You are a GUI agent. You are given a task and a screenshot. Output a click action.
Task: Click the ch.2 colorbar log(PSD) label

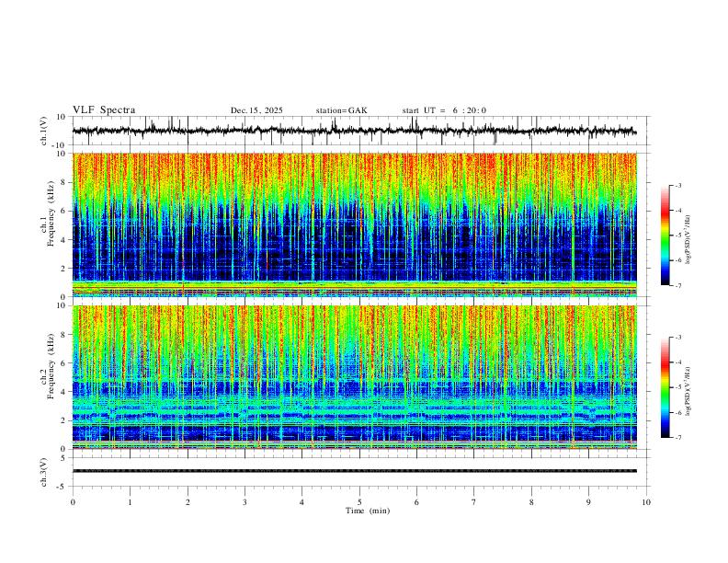pyautogui.click(x=688, y=392)
